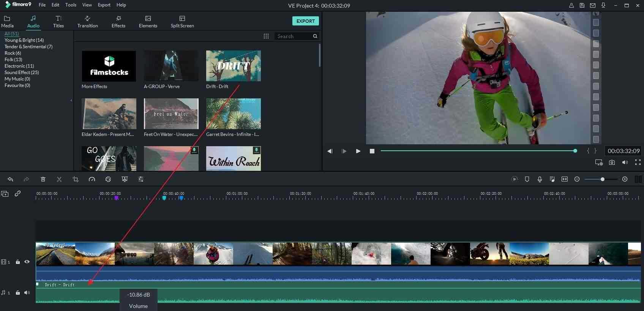Image resolution: width=644 pixels, height=311 pixels.
Task: Add a marker with shield icon
Action: (527, 179)
